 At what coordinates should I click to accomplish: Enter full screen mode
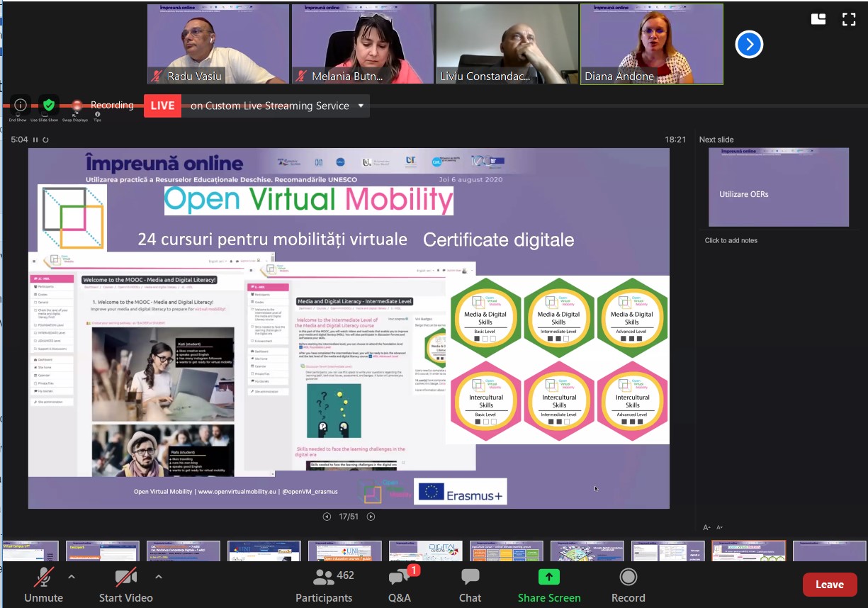tap(848, 19)
